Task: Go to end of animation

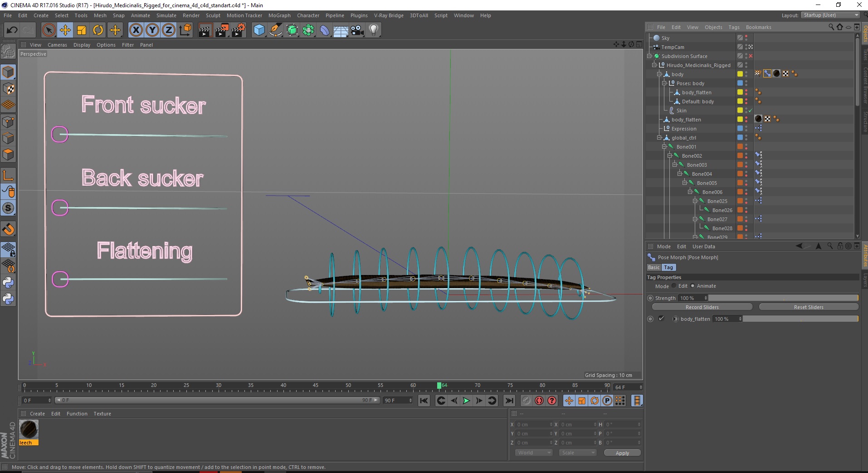Action: click(509, 401)
